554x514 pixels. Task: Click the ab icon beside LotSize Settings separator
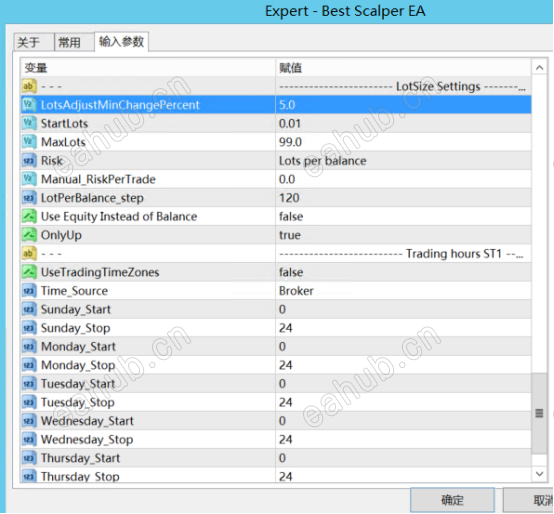tap(29, 86)
